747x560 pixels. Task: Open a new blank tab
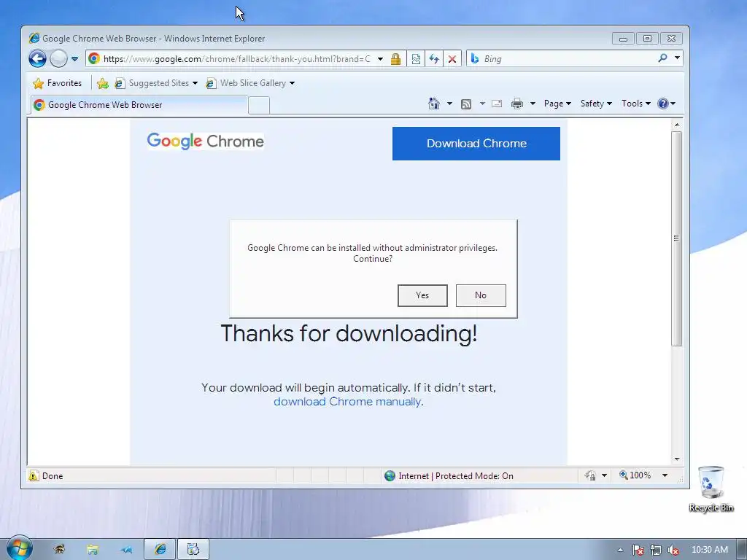[259, 105]
